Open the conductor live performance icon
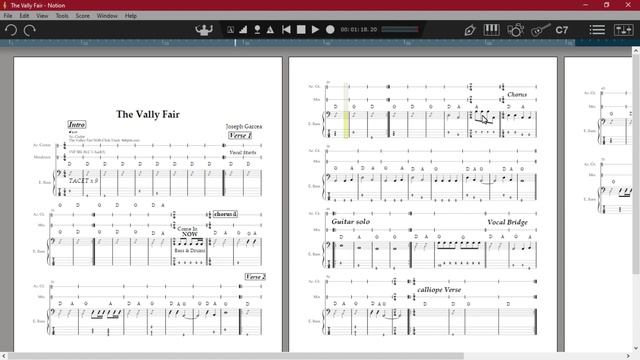 tap(204, 30)
